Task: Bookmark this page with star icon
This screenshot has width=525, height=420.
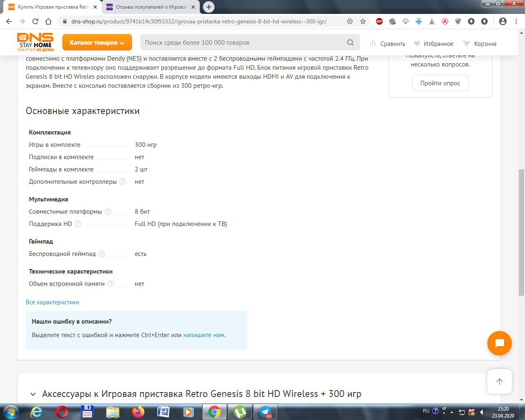Action: coord(363,21)
